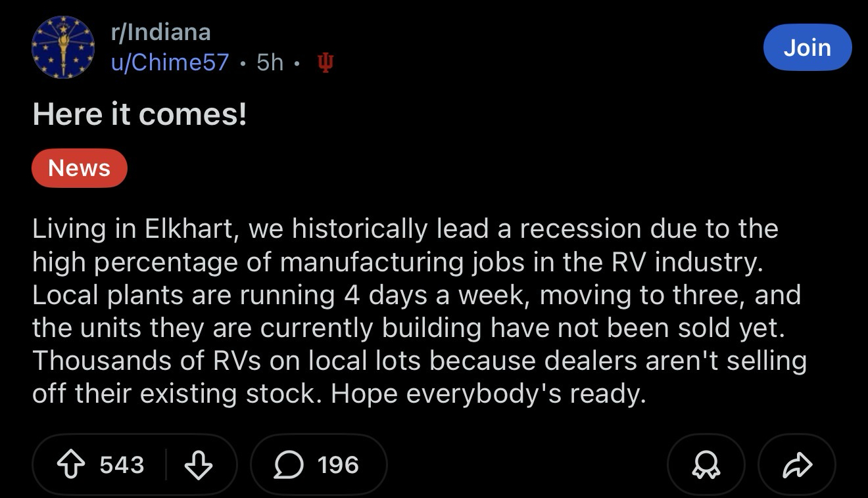Give an award using the ribbon icon
The width and height of the screenshot is (868, 498).
point(706,465)
